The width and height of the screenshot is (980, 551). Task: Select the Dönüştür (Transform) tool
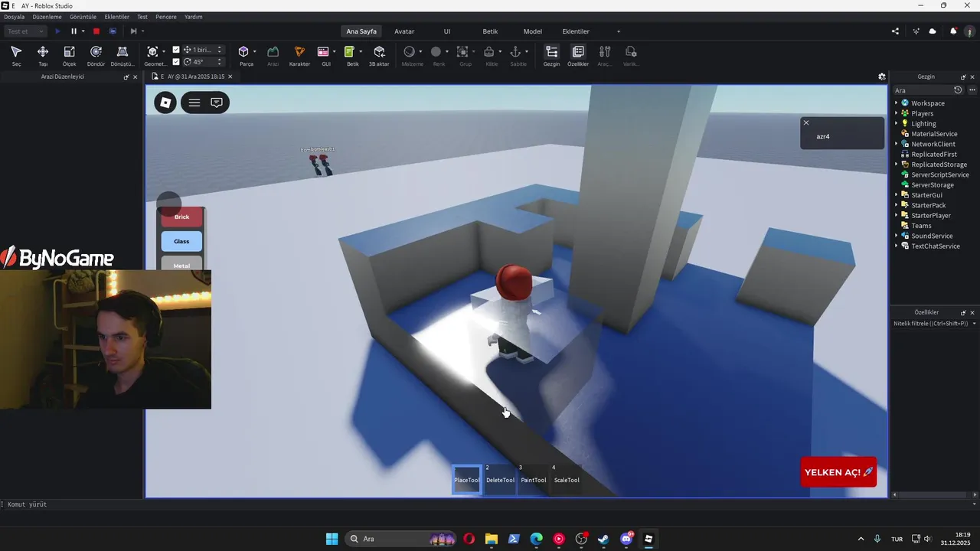[122, 55]
